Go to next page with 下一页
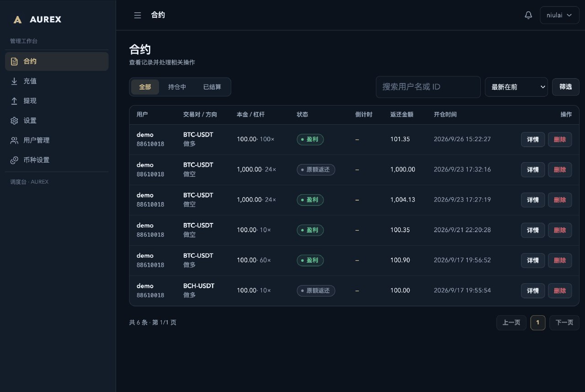585x392 pixels. point(564,323)
